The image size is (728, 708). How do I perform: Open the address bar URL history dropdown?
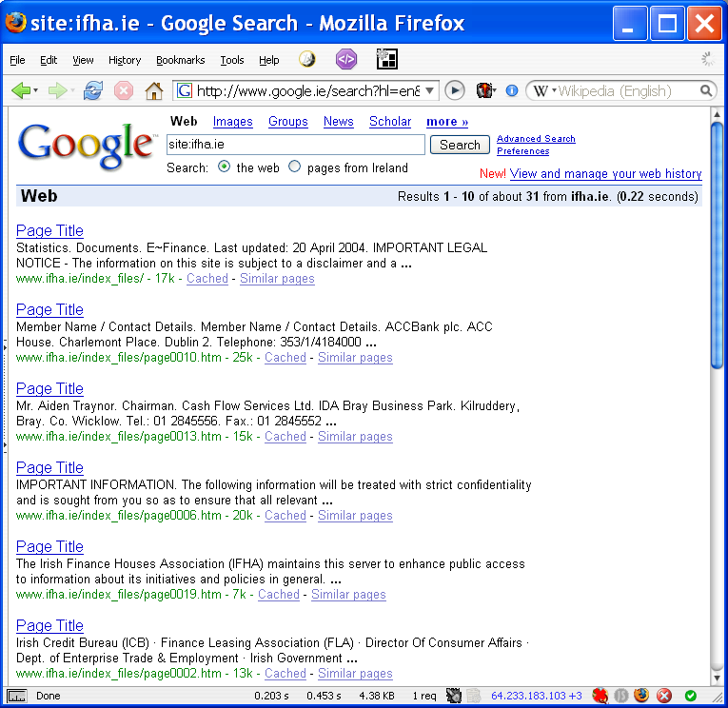pos(430,90)
